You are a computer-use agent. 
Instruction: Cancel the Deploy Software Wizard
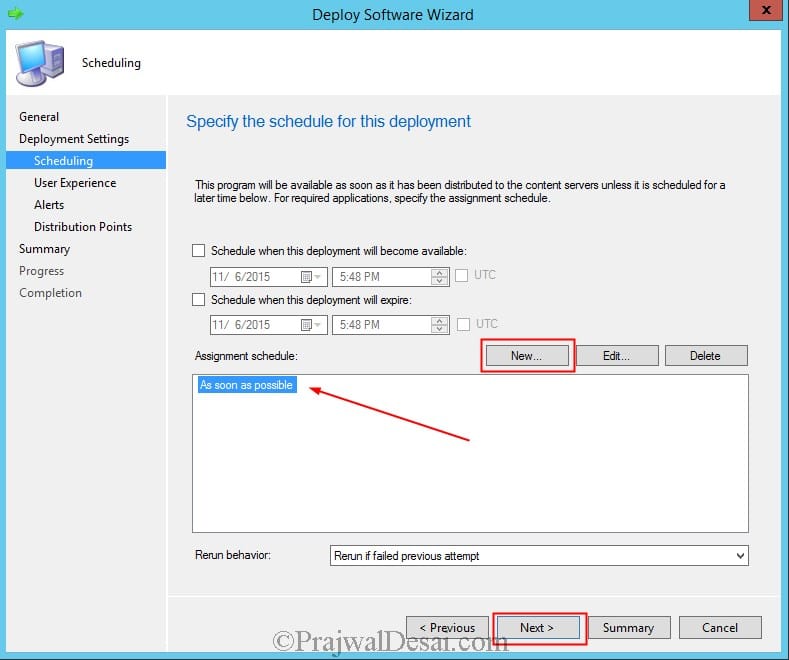720,628
